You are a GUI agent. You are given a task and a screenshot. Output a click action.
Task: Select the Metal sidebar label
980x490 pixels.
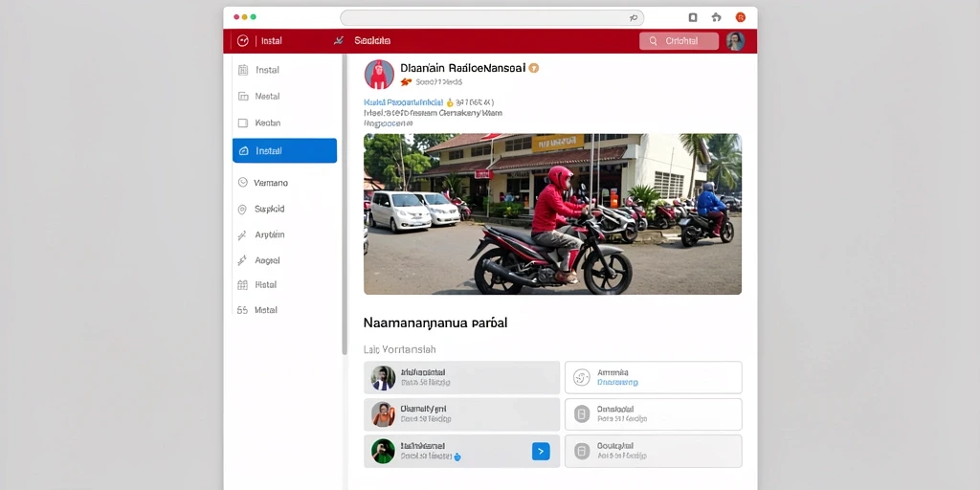tap(266, 310)
